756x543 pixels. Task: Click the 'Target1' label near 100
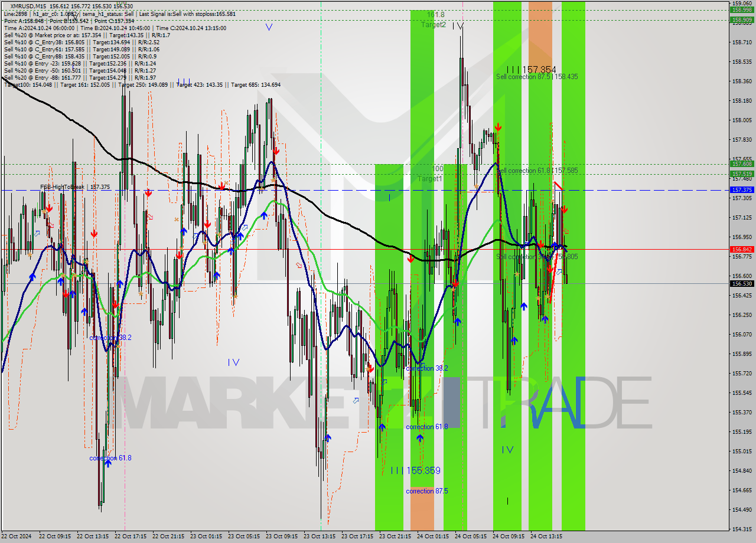pyautogui.click(x=429, y=178)
